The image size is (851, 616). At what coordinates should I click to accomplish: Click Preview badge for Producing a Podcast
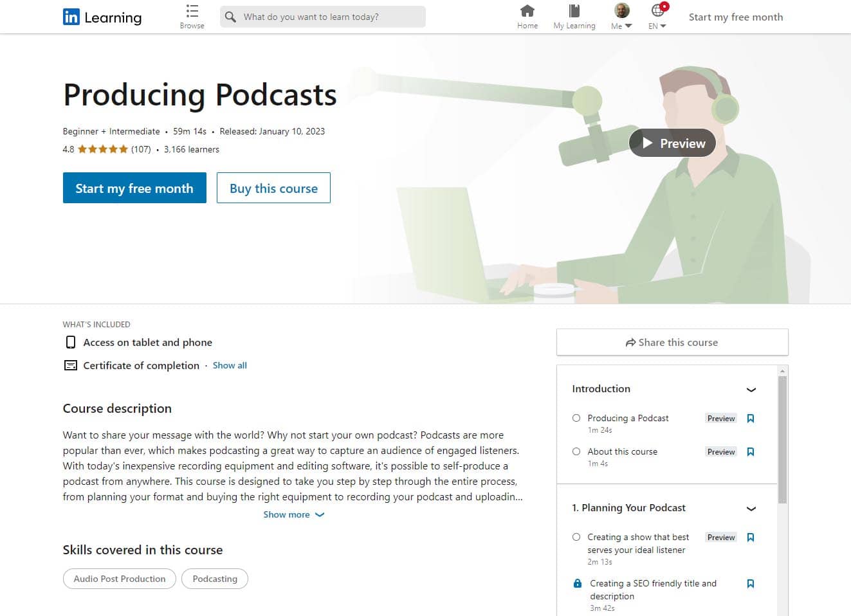[x=721, y=419]
